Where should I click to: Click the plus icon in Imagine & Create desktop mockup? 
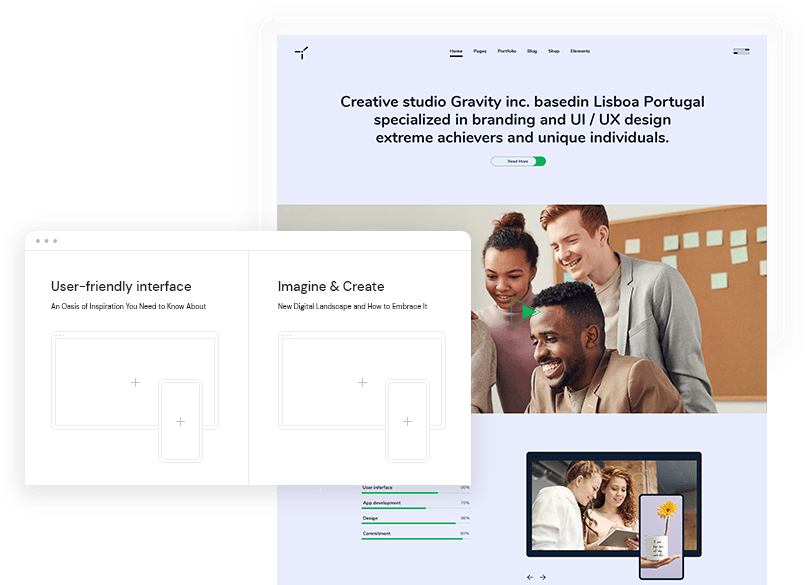pos(362,382)
